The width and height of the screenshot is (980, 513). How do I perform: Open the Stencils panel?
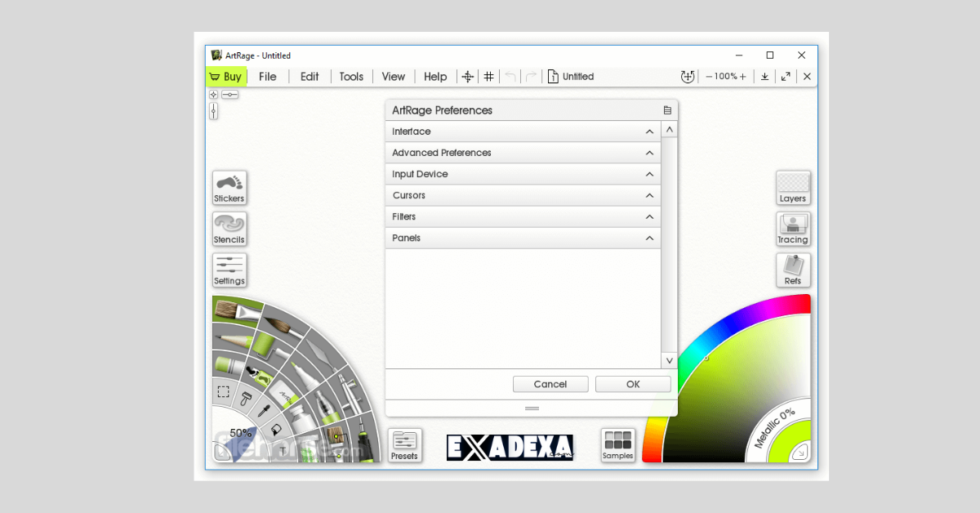pos(229,230)
